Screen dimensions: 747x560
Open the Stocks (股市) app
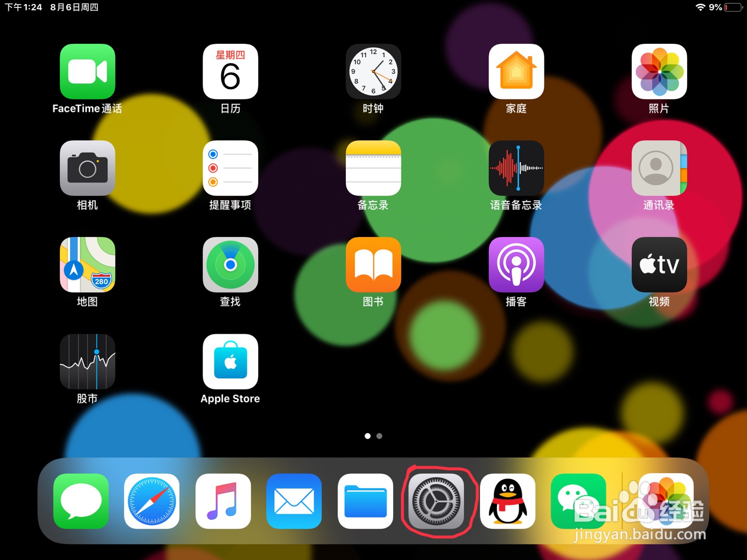[87, 361]
